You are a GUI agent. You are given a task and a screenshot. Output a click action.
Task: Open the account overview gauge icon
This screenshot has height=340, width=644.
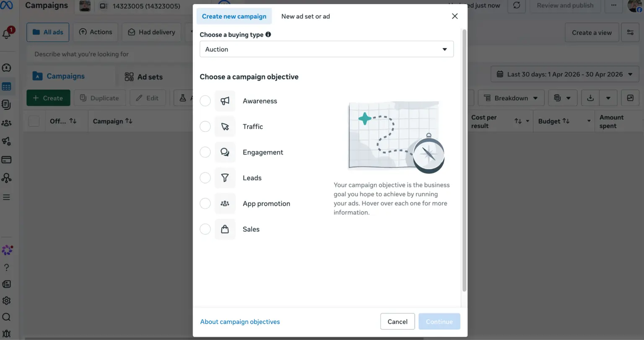click(6, 68)
